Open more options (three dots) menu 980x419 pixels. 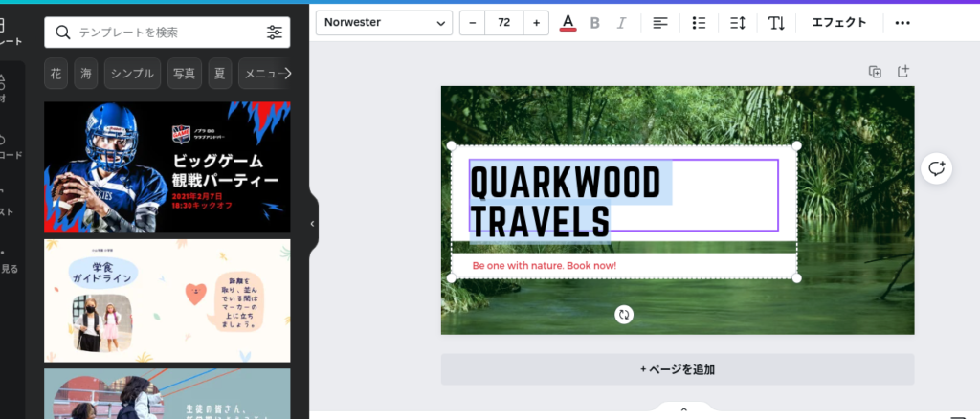pyautogui.click(x=902, y=23)
